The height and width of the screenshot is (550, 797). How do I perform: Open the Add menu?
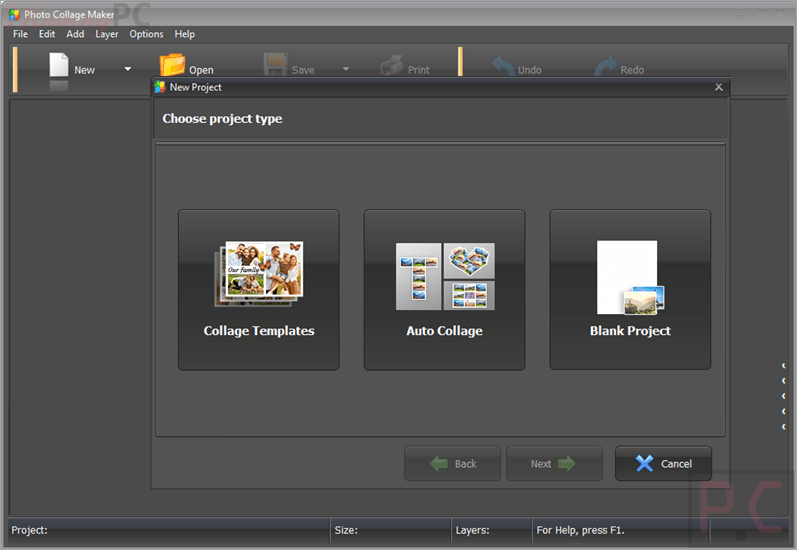(75, 34)
